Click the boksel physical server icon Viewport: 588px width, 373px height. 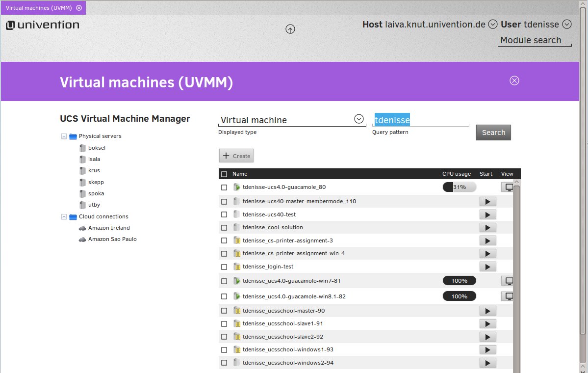point(82,147)
